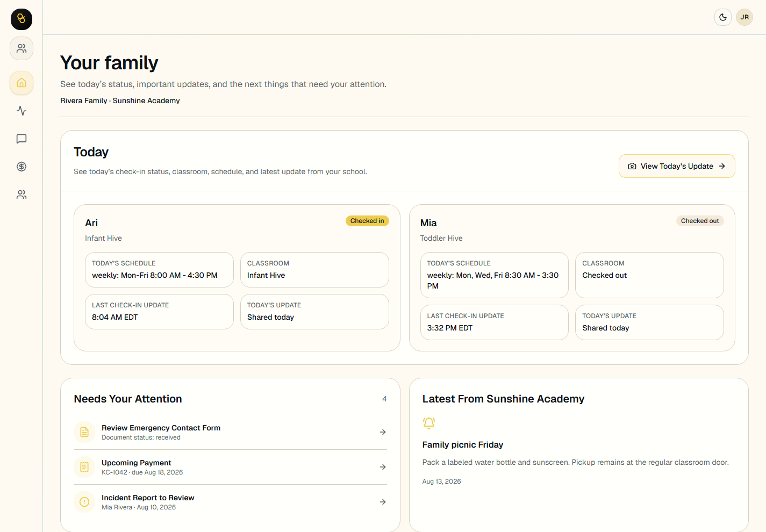This screenshot has width=766, height=532.
Task: Click the View Today's Update button
Action: pyautogui.click(x=677, y=166)
